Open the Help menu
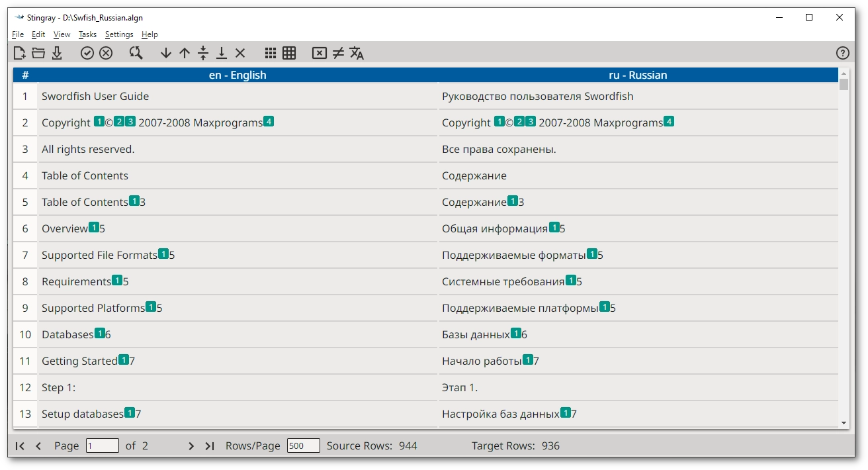The height and width of the screenshot is (470, 868). point(150,34)
